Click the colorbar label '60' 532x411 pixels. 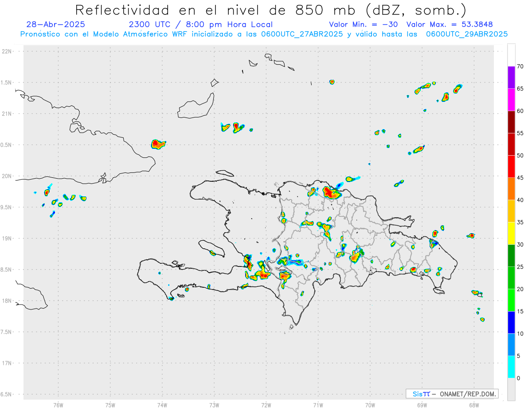pos(520,111)
